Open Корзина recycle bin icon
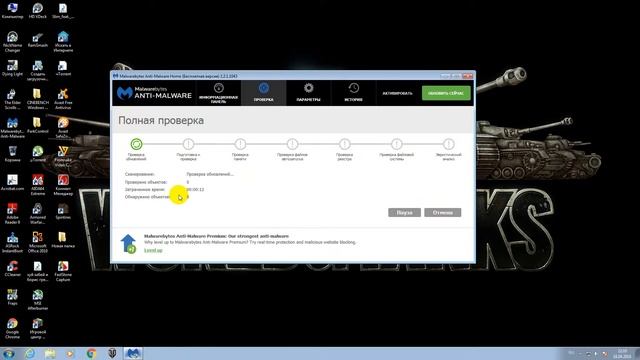Viewport: 640px width, 360px height. (x=12, y=154)
